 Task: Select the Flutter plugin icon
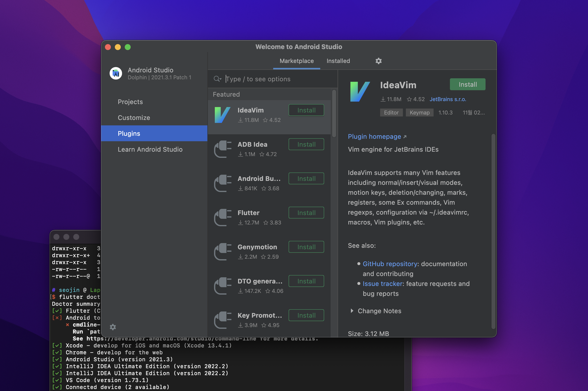[223, 218]
